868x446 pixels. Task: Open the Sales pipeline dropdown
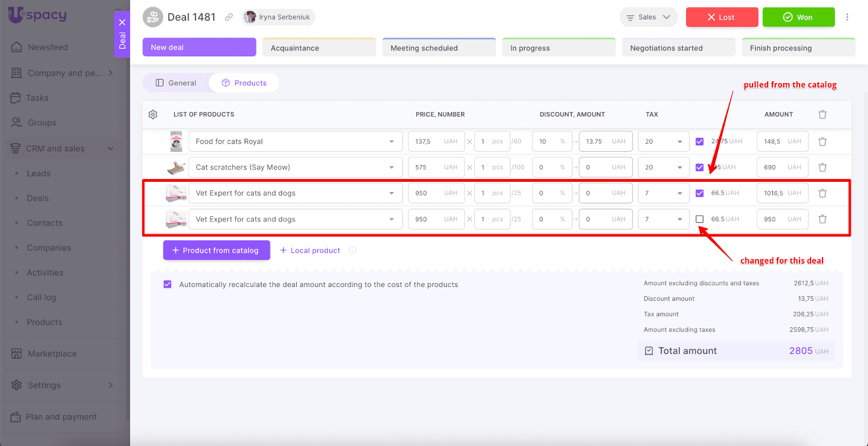coord(648,17)
